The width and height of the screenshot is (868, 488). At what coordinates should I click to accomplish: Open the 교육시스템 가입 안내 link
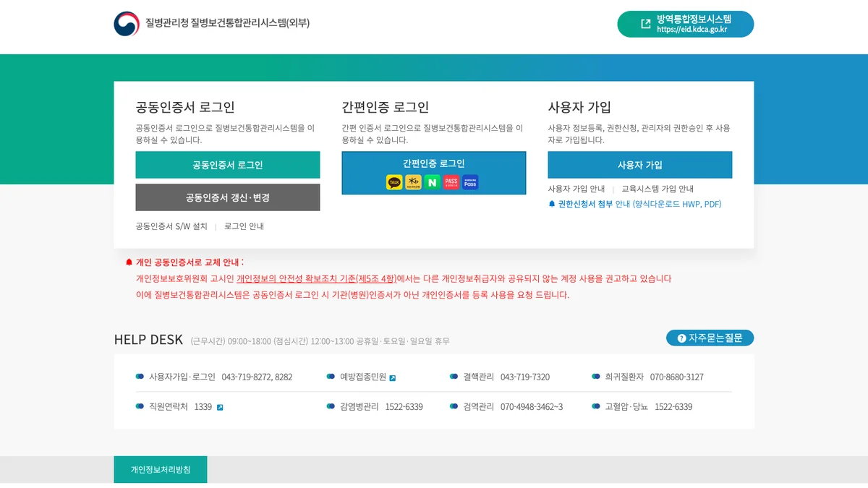click(x=658, y=189)
